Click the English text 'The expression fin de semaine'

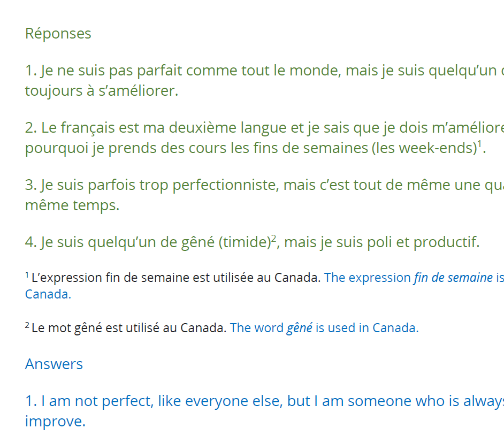408,278
